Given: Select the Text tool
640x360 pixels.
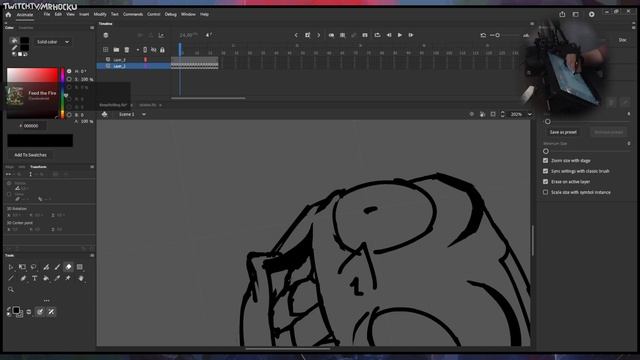Looking at the screenshot, I should [x=34, y=278].
